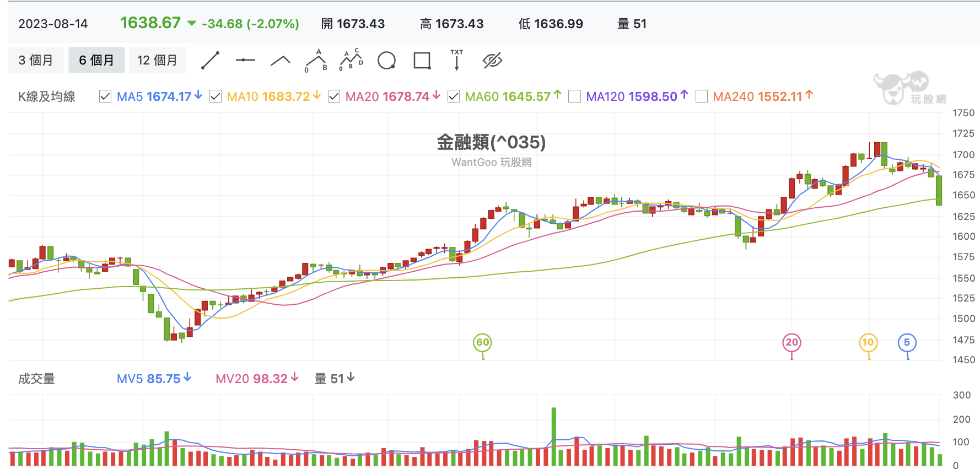Click the yellow 10 marker on chart

click(x=868, y=342)
